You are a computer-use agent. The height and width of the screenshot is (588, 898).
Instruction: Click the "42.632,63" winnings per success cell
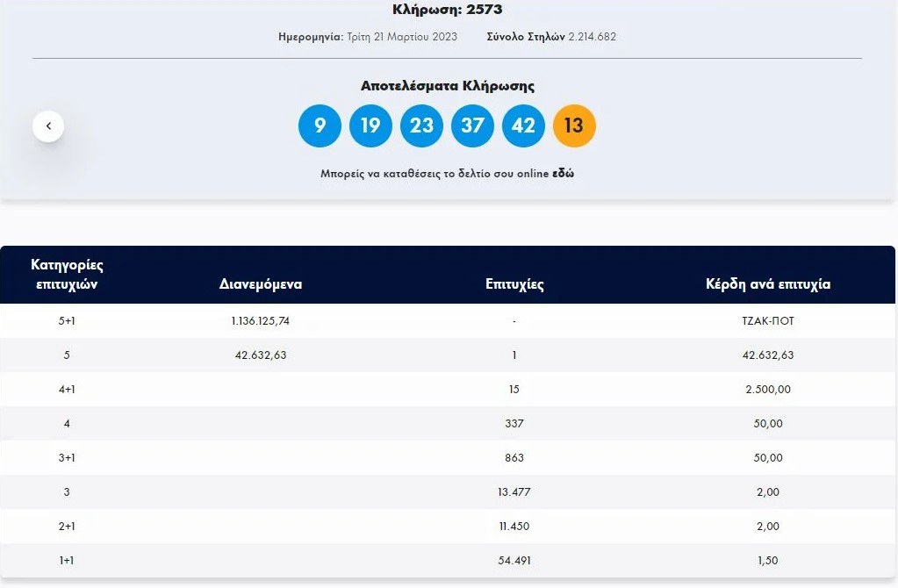[768, 355]
